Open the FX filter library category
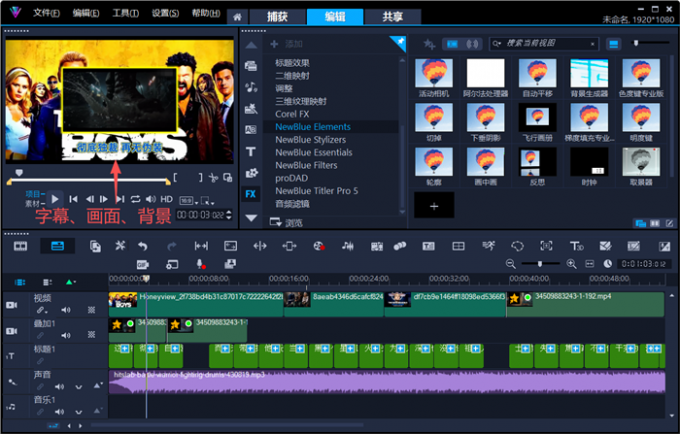The image size is (680, 434). [251, 194]
